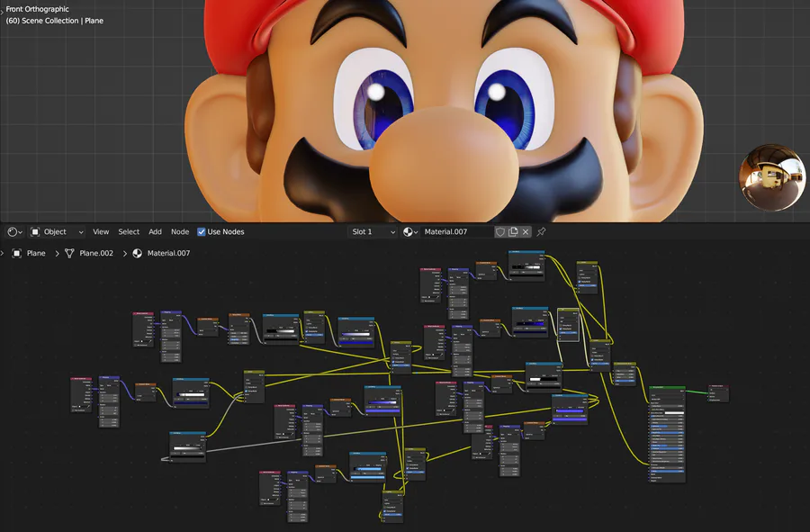Unlink Material.007 with the X icon
Viewport: 810px width, 532px height.
click(x=526, y=232)
